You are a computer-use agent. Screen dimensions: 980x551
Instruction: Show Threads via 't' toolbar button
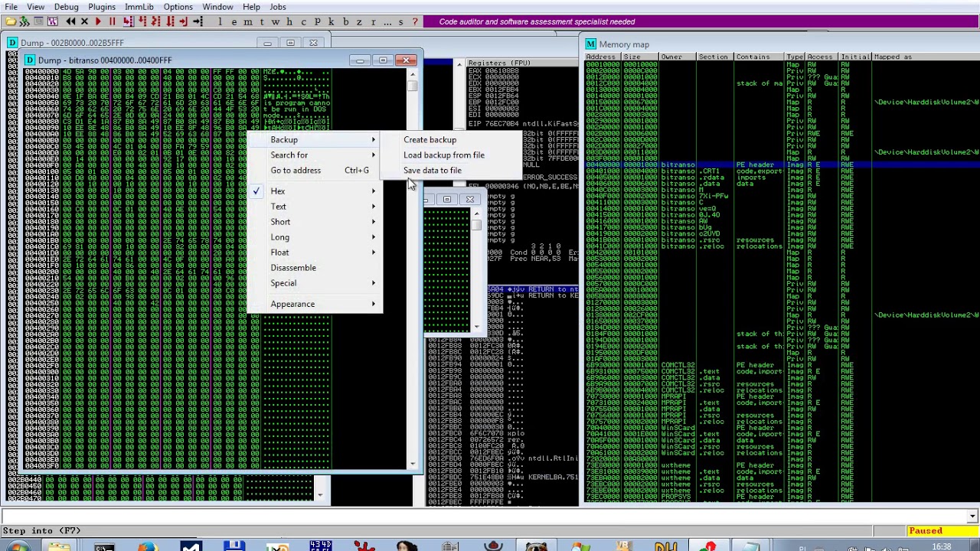(x=262, y=21)
